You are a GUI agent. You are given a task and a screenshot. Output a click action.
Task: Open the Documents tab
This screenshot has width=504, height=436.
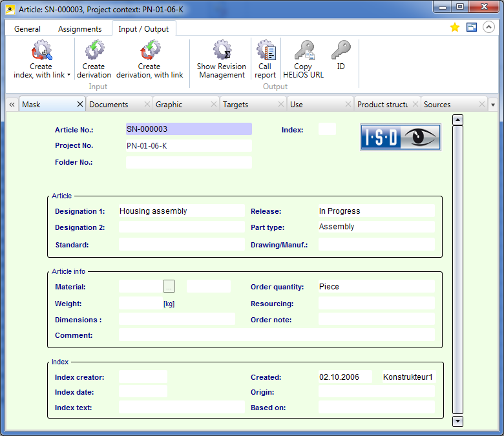pos(109,105)
